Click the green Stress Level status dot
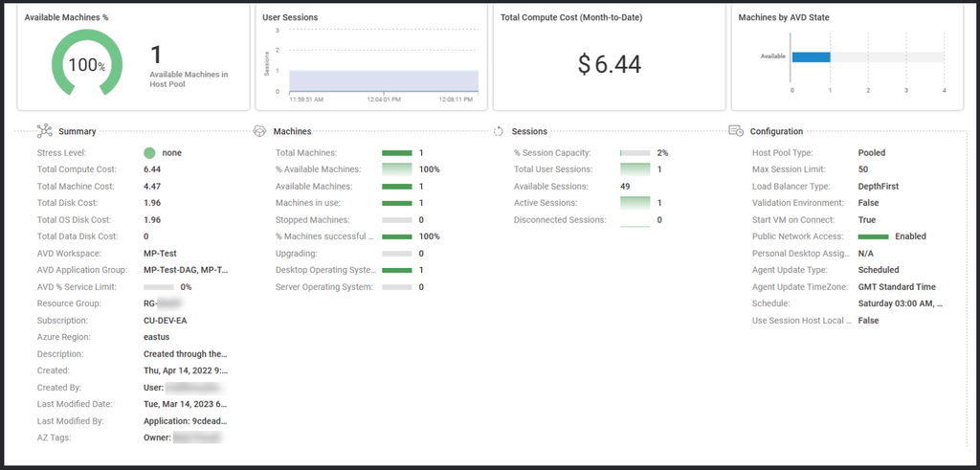 pyautogui.click(x=149, y=152)
